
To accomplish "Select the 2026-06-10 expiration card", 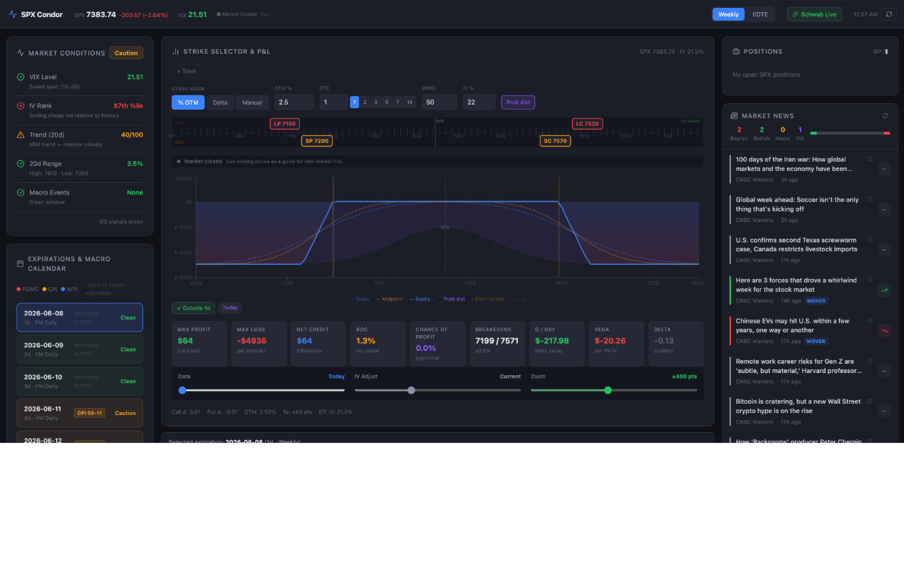I will (x=80, y=381).
